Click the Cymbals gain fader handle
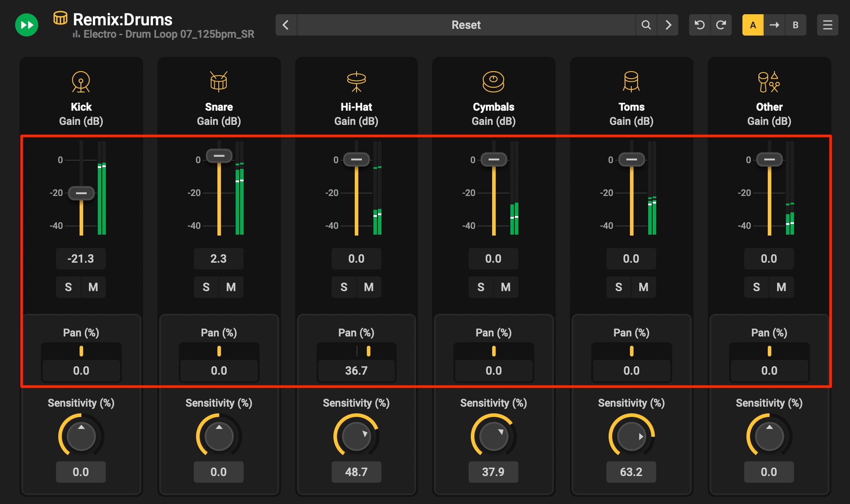The image size is (850, 504). point(494,160)
